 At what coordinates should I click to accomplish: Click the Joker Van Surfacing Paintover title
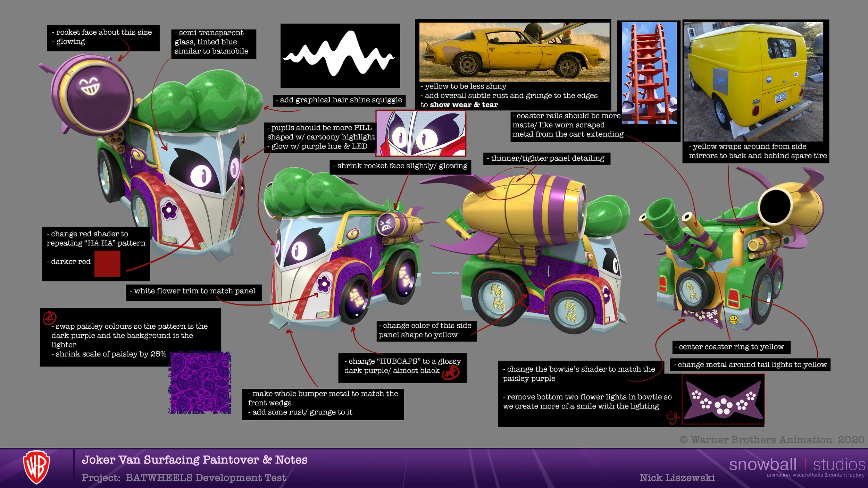(x=194, y=460)
